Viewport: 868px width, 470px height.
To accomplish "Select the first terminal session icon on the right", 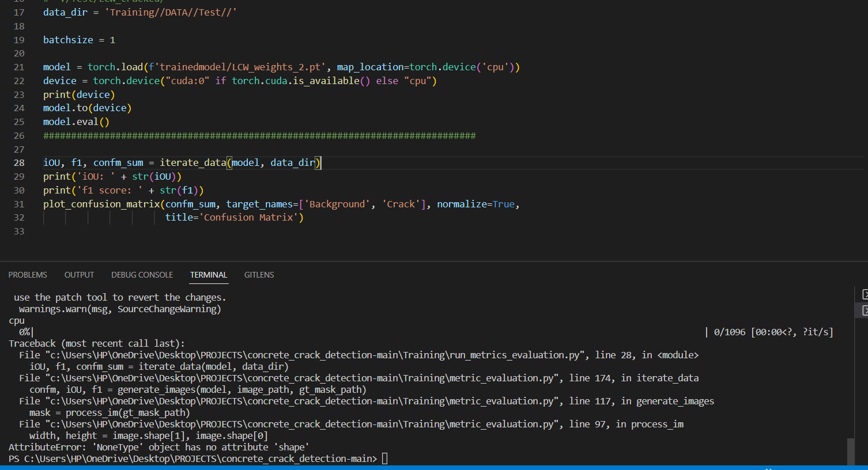I will tap(865, 294).
